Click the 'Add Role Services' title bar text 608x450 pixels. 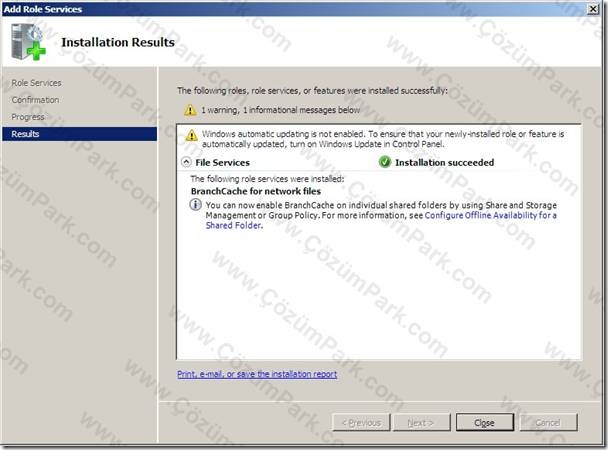(x=43, y=9)
